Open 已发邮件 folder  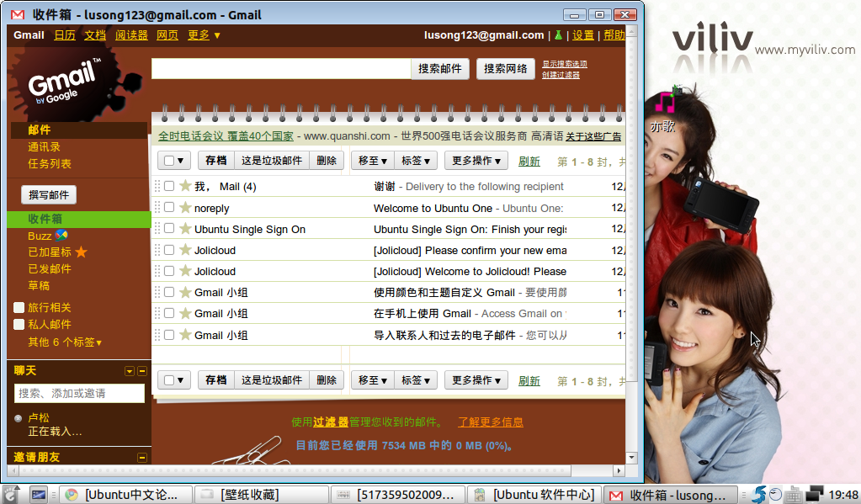coord(50,269)
